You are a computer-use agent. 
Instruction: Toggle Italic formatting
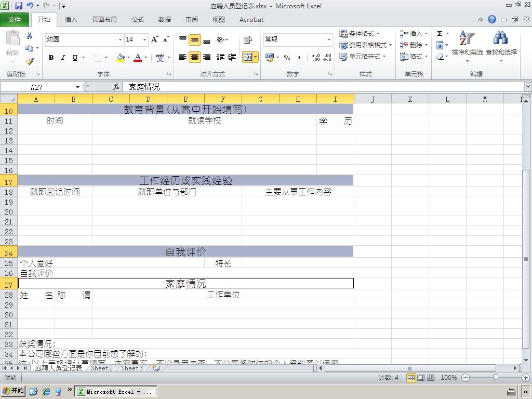click(63, 57)
